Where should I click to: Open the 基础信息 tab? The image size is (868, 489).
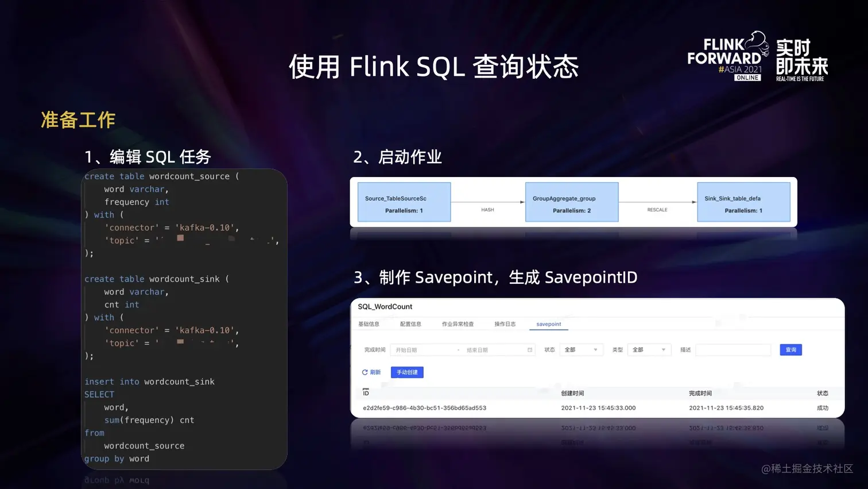pos(369,324)
